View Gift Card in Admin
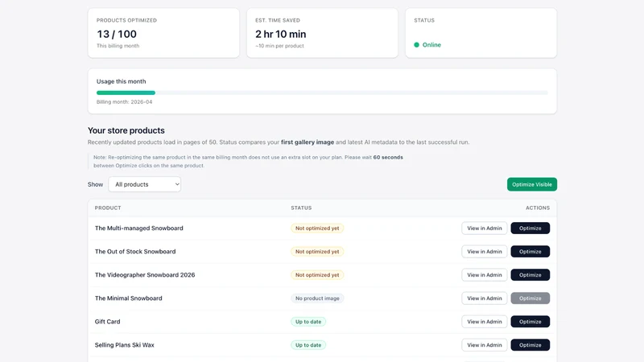The width and height of the screenshot is (644, 362). [485, 322]
